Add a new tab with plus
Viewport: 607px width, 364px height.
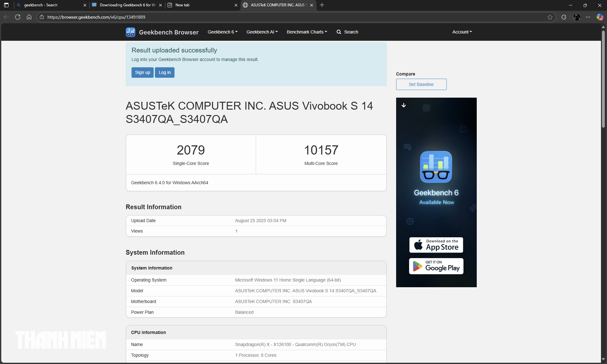click(322, 5)
